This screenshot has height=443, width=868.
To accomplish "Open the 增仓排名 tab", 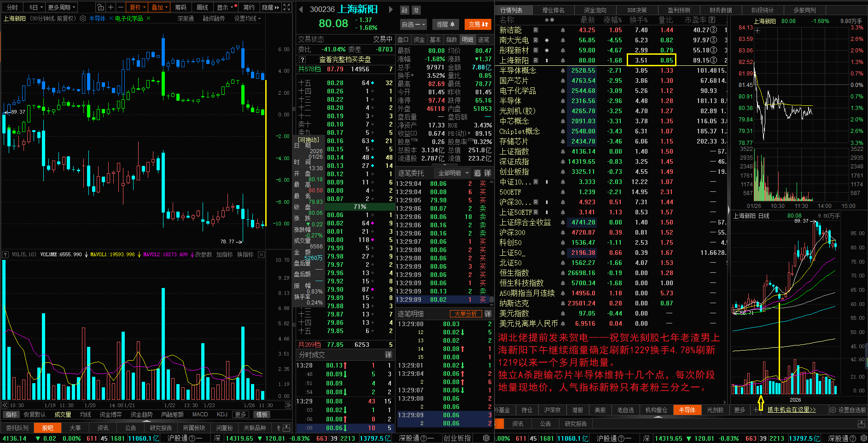I will pos(553,10).
